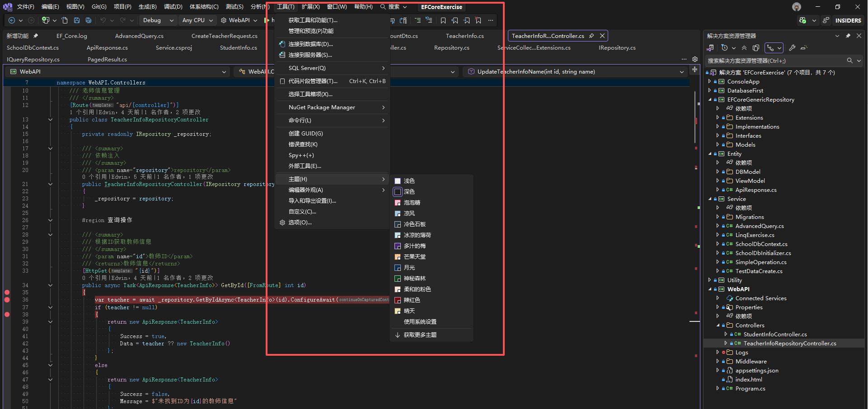Pin the Solution Explorer panel
The height and width of the screenshot is (409, 868).
click(x=848, y=36)
